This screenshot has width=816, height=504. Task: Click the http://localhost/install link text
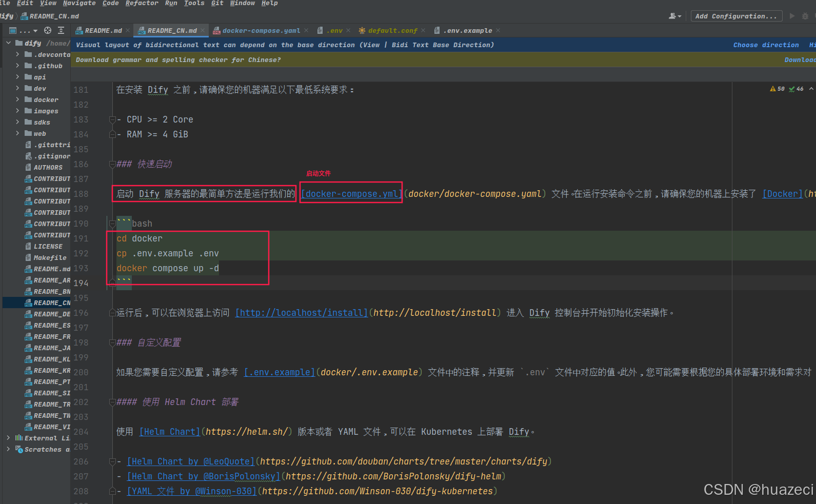point(302,313)
